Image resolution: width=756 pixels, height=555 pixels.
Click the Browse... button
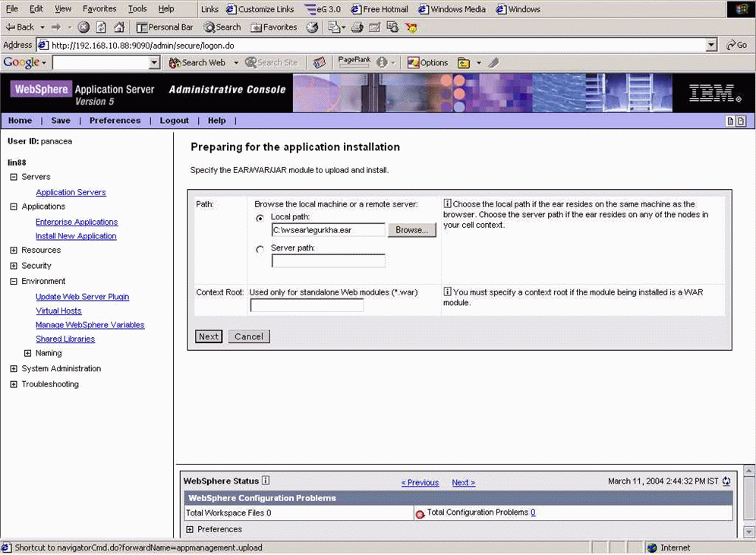(x=411, y=230)
